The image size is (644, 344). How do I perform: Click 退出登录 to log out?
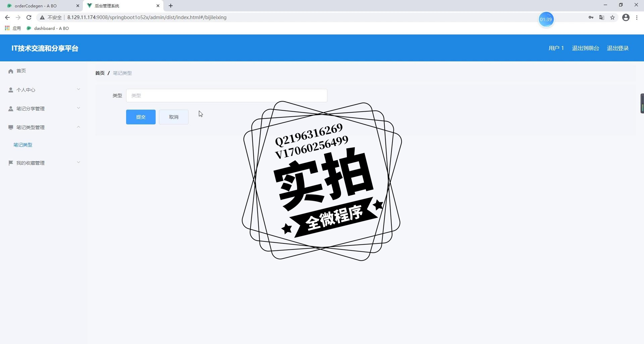coord(618,48)
